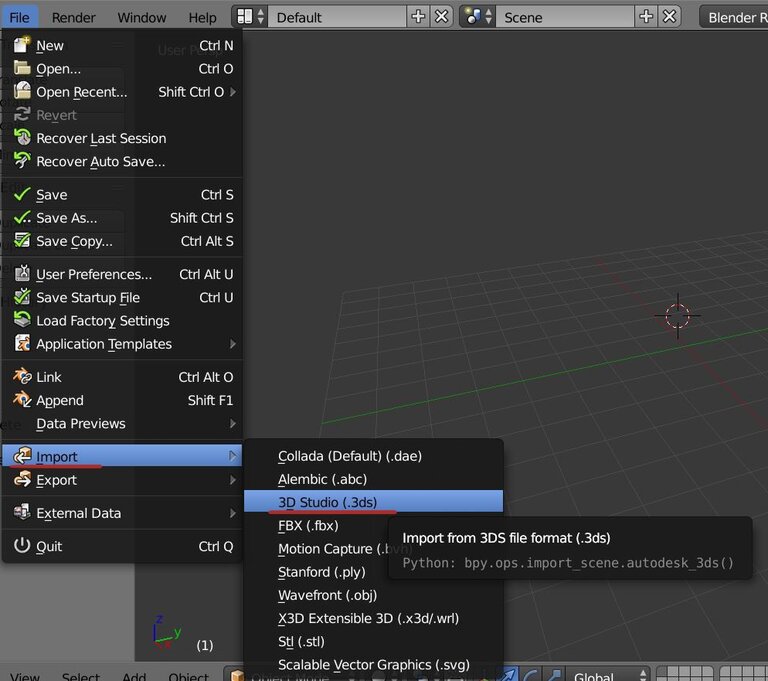
Task: Expand the Open Recent submenu arrow
Action: point(233,92)
